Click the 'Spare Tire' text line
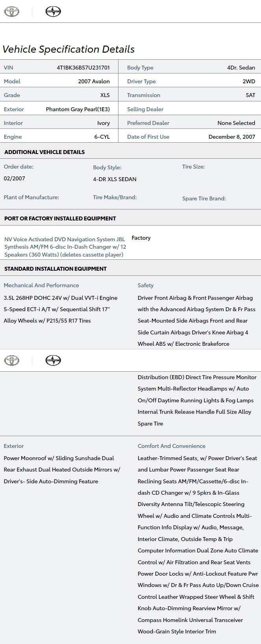This screenshot has width=261, height=644. 150,424
